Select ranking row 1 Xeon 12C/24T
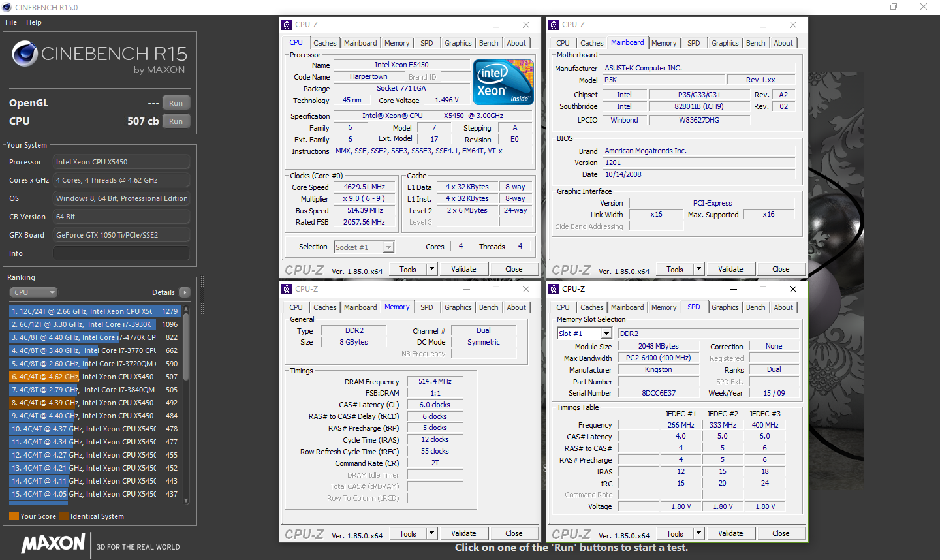This screenshot has height=560, width=940. [x=95, y=311]
